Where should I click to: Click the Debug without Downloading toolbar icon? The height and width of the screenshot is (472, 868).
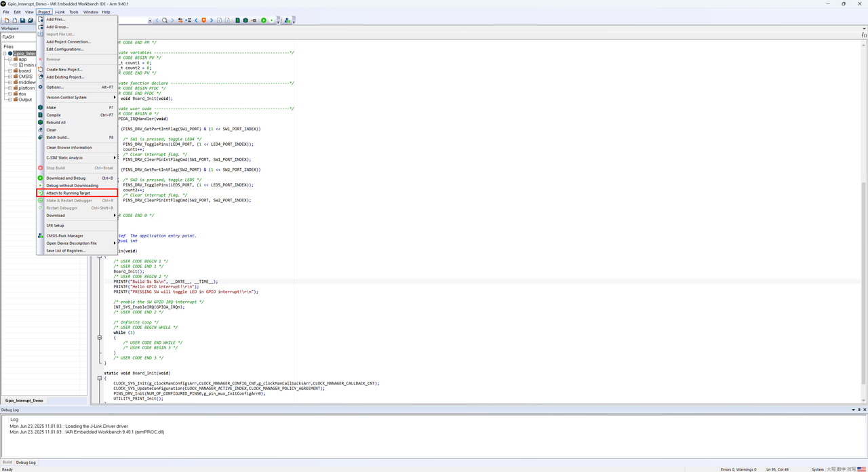pyautogui.click(x=271, y=20)
